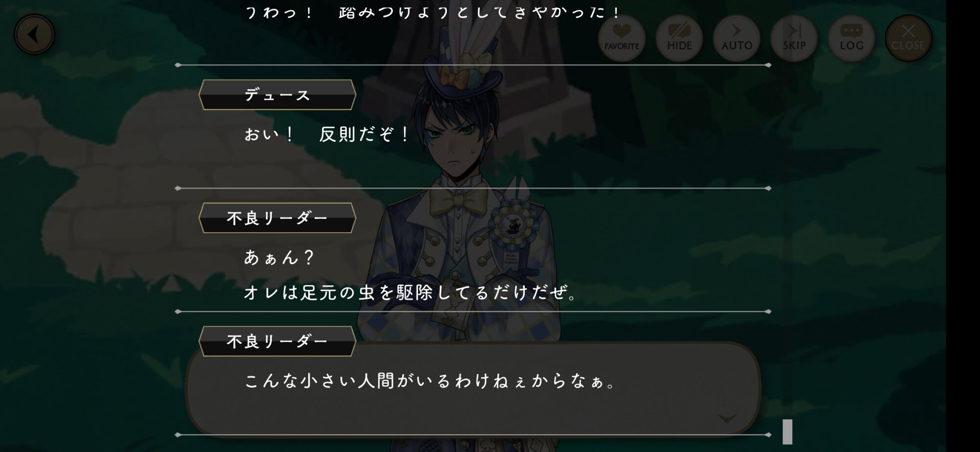This screenshot has width=980, height=452.
Task: Click the dialogue advance chevron arrow
Action: (727, 419)
